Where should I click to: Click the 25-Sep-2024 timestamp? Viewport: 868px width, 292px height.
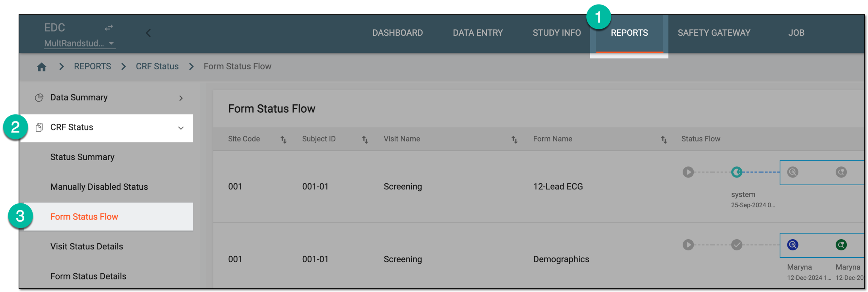coord(753,205)
